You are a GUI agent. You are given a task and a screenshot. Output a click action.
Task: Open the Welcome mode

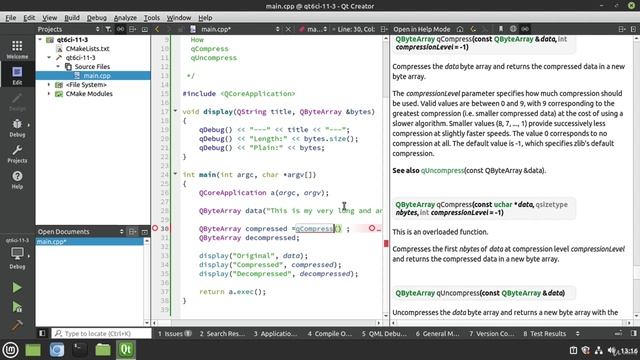tap(17, 49)
